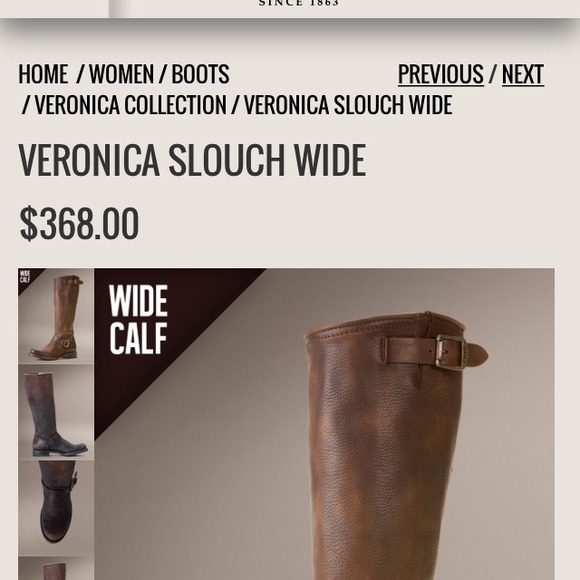The image size is (580, 580).
Task: Click the brass buckle on main boot image
Action: (451, 353)
